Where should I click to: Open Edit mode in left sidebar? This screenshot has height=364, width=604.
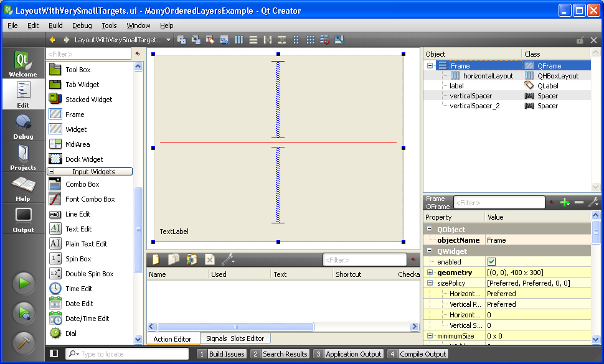pos(23,95)
